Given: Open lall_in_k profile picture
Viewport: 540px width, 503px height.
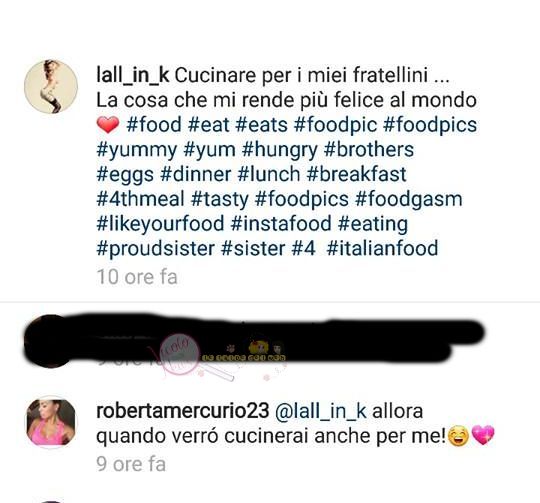Looking at the screenshot, I should coord(51,86).
